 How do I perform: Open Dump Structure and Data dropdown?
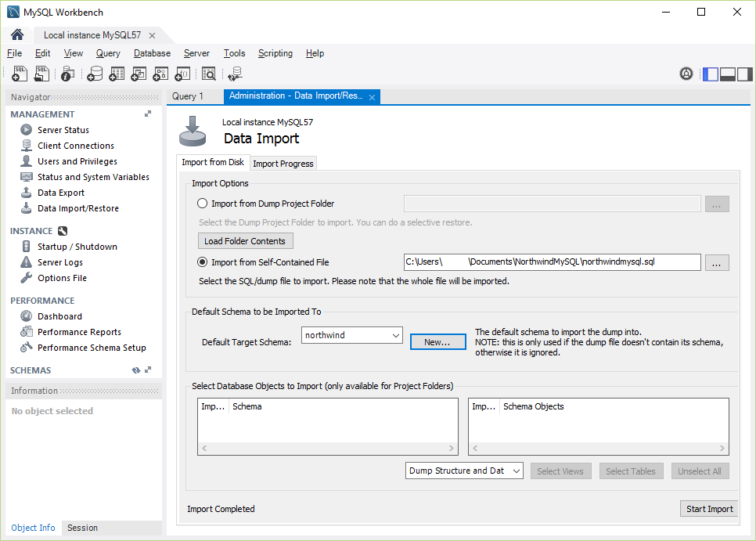point(464,471)
